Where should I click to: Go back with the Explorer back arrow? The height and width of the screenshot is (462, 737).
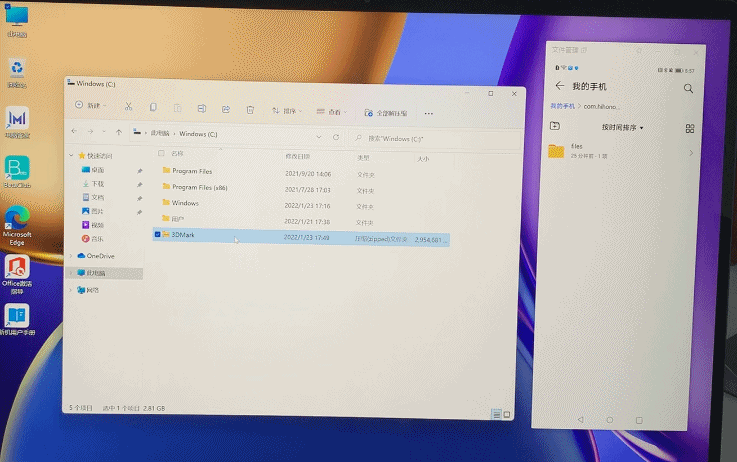pyautogui.click(x=74, y=131)
